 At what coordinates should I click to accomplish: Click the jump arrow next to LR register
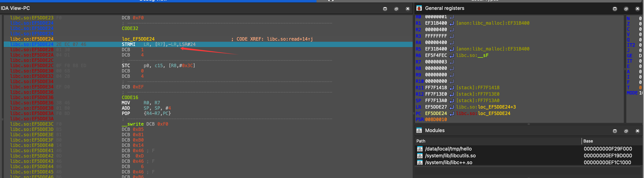(451, 107)
